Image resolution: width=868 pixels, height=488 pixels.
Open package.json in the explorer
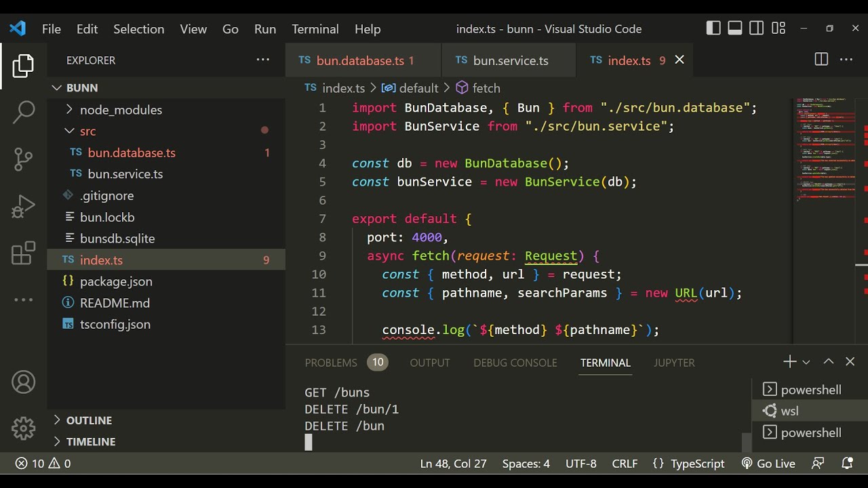click(116, 281)
